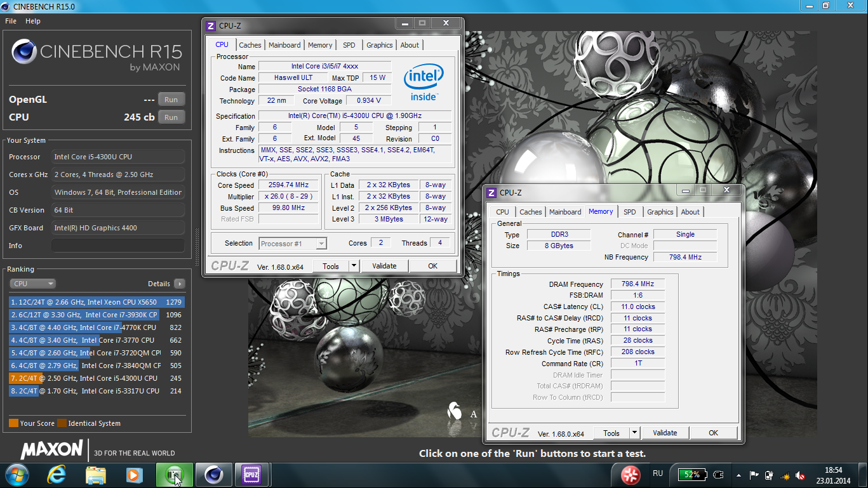Select ranking entry Core i5-3317U
Image resolution: width=868 pixels, height=488 pixels.
[x=96, y=391]
